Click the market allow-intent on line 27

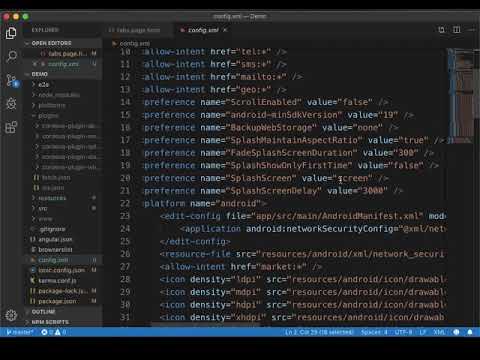click(x=241, y=267)
